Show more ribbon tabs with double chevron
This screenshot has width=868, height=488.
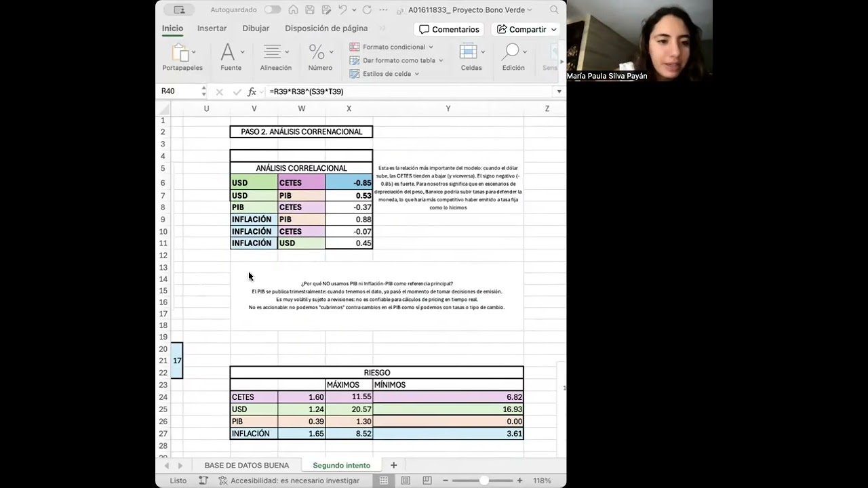click(x=382, y=28)
